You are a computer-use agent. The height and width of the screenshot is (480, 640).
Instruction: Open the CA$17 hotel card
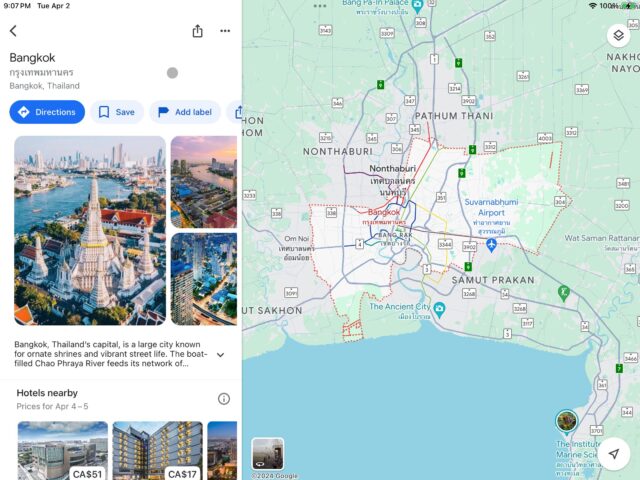(157, 450)
